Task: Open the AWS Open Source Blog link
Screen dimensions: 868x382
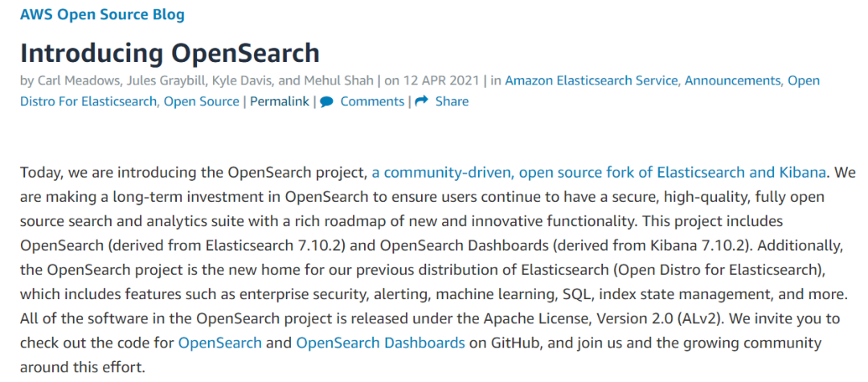Action: [102, 14]
